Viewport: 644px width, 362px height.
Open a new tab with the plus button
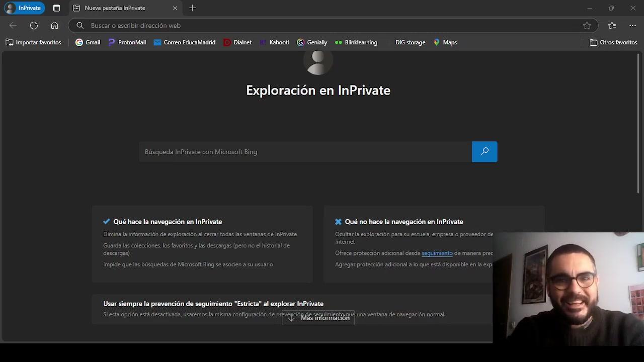coord(193,8)
